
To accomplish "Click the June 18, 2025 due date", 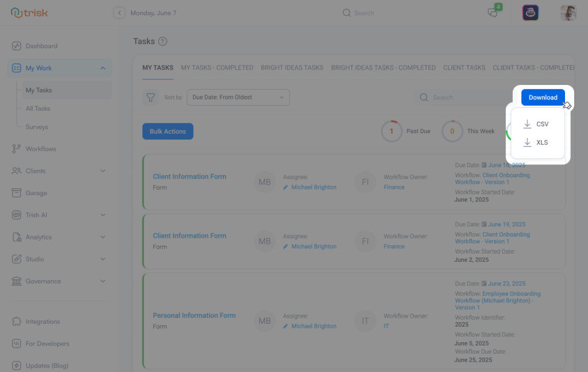I will (506, 165).
